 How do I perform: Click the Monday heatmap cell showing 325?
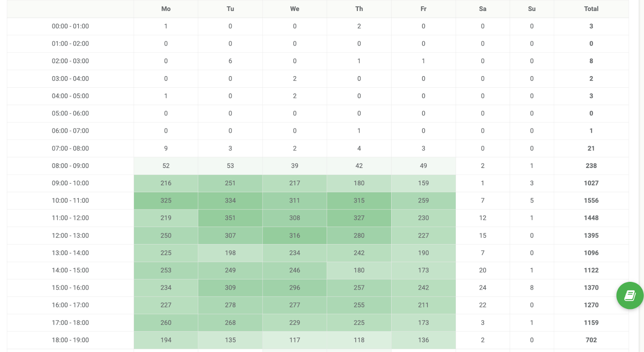166,201
